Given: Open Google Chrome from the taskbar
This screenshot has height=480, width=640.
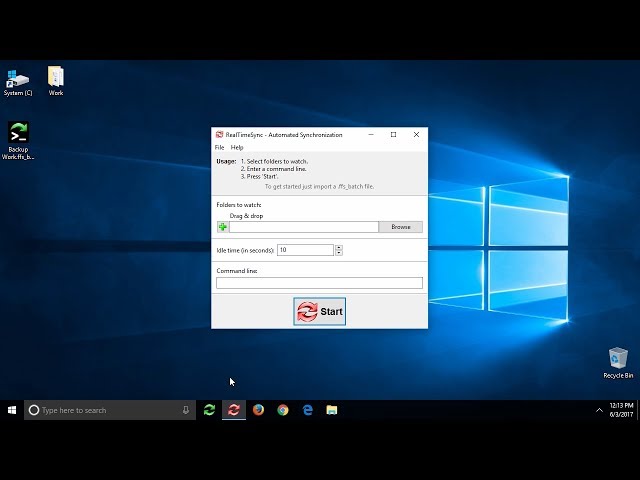Looking at the screenshot, I should pyautogui.click(x=283, y=410).
